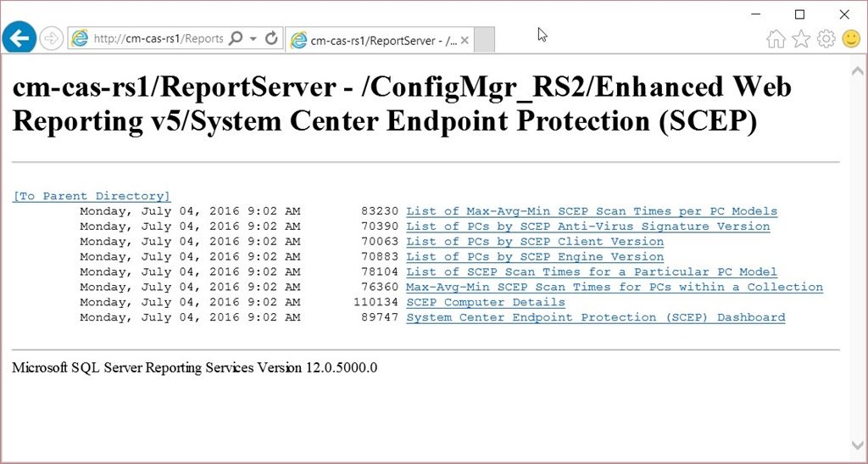Open List of PCs by SCEP Client Version

pyautogui.click(x=535, y=242)
